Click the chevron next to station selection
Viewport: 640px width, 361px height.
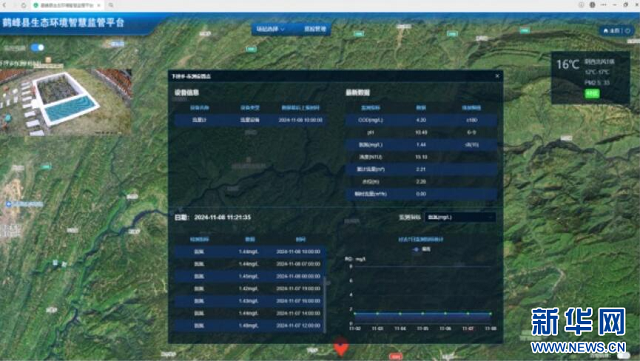282,29
